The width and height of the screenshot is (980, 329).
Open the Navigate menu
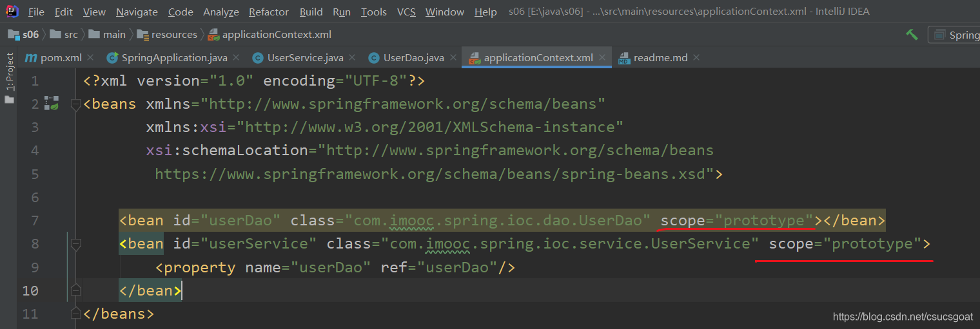(x=137, y=12)
